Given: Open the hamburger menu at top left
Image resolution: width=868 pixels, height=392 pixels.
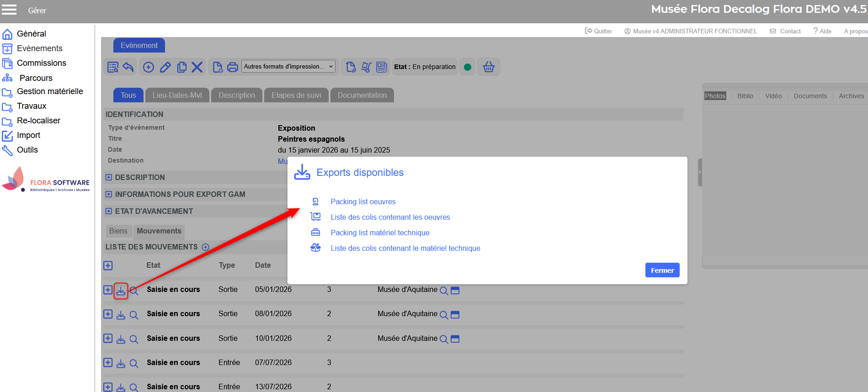Looking at the screenshot, I should click(9, 10).
